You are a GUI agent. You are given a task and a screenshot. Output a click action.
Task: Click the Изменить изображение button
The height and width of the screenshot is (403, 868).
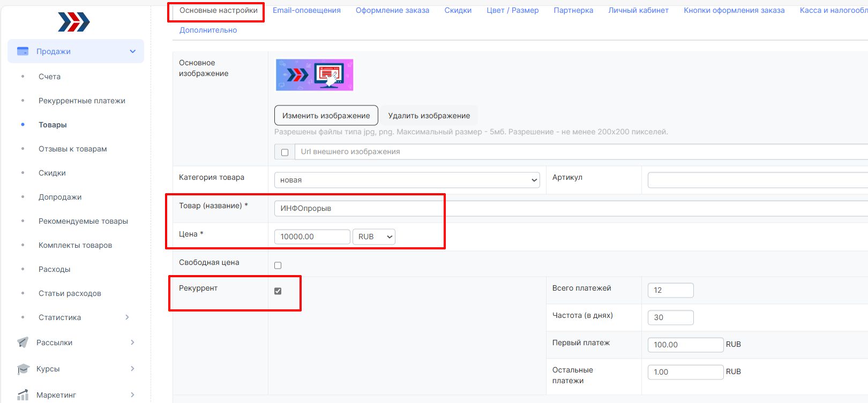pos(326,116)
